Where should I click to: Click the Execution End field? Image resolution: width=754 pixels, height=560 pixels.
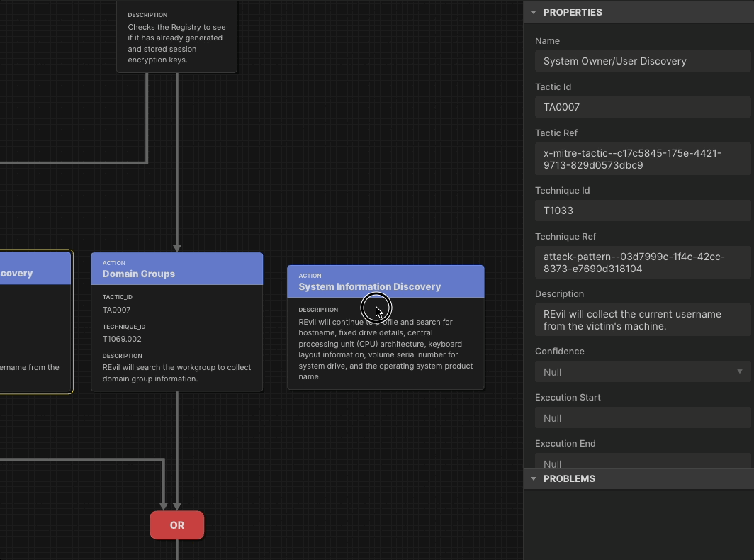pos(643,462)
